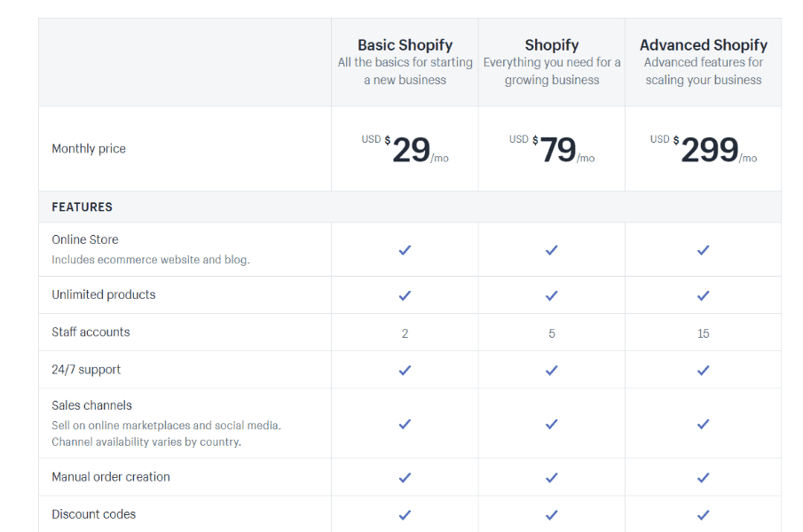Viewport: 803px width, 532px height.
Task: Click Sales channels checkmark under Basic Shopify
Action: [x=405, y=424]
